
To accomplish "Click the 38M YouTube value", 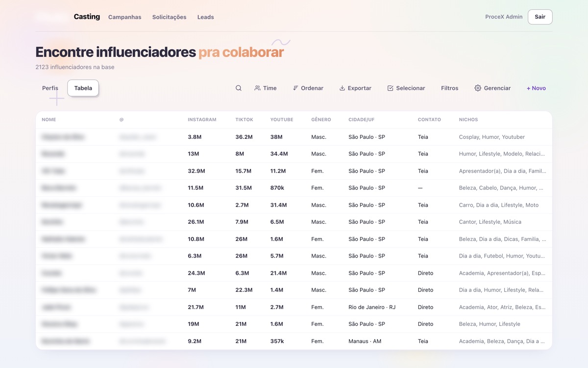I will click(x=276, y=137).
